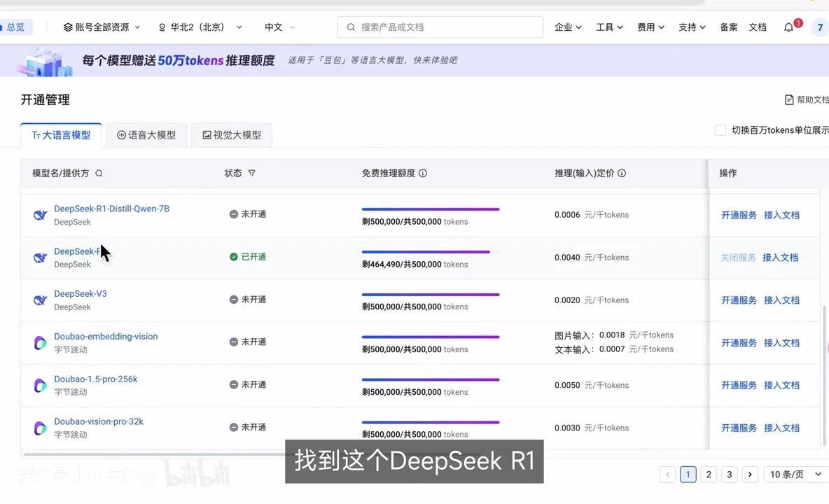829x504 pixels.
Task: Click 接入文档 for DeepSeek-R1-Distill-Qwen-7B
Action: pos(781,215)
